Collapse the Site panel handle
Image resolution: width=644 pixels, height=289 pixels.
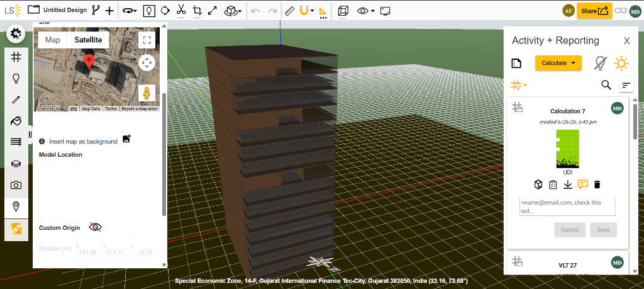click(x=30, y=135)
